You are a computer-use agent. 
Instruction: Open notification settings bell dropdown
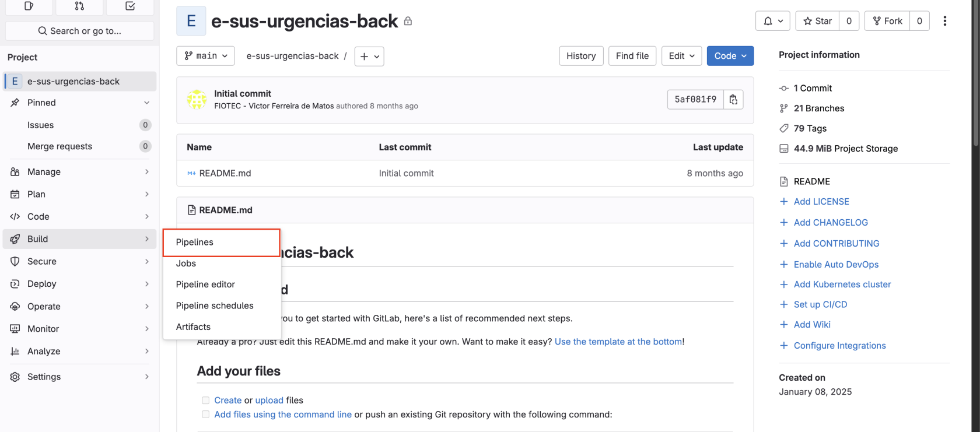point(773,21)
